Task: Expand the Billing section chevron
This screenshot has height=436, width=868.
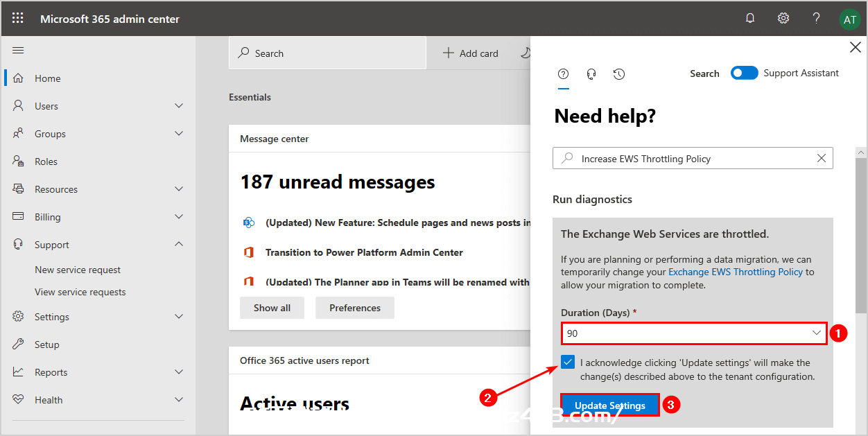Action: click(179, 217)
